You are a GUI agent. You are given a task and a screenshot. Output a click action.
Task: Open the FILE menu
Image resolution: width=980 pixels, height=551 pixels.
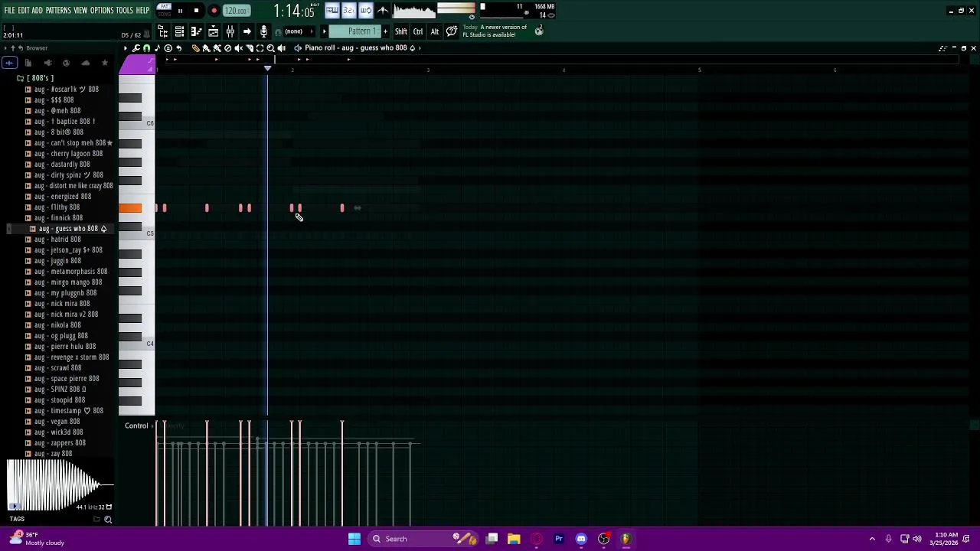[9, 11]
